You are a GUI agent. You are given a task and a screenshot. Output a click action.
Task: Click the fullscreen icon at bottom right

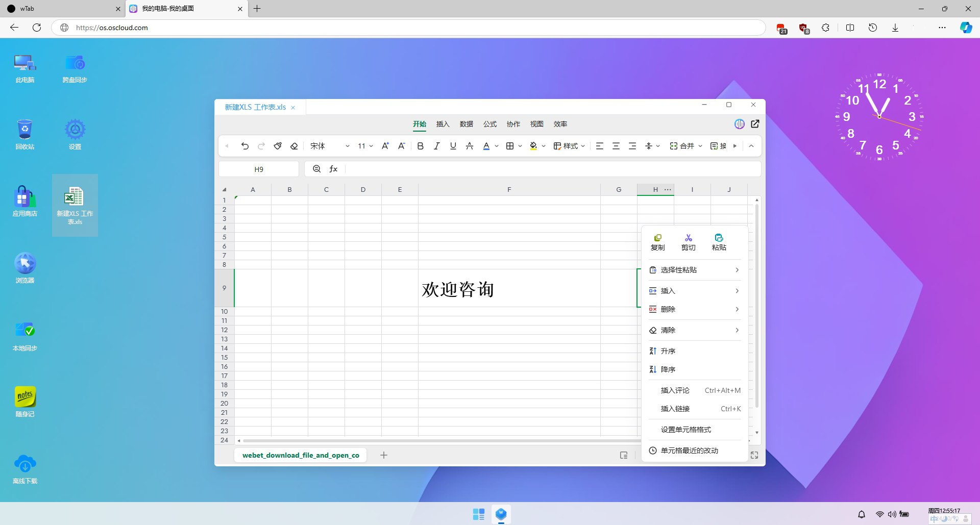(754, 455)
